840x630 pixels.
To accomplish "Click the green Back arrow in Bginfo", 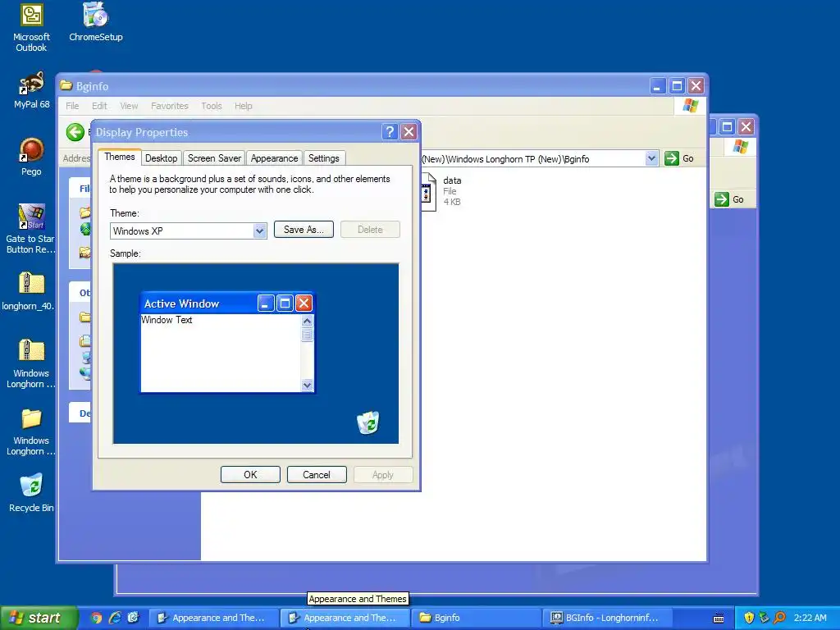I will click(x=75, y=132).
